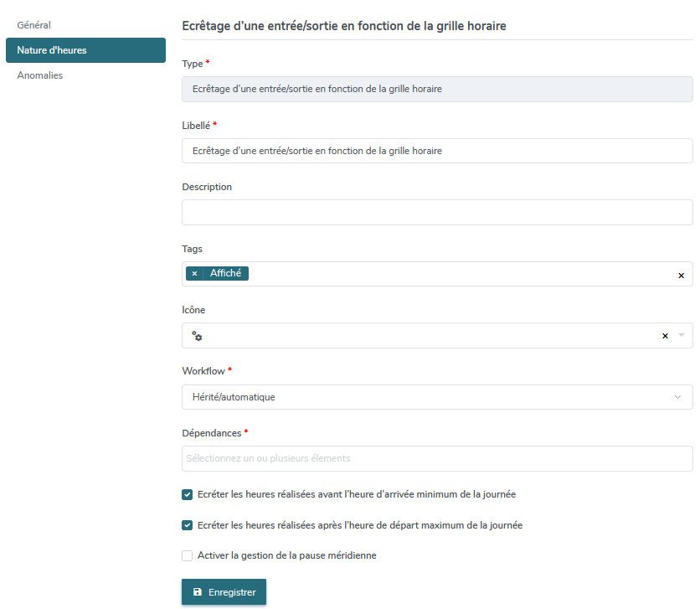The height and width of the screenshot is (609, 700).
Task: Open the Icône dropdown arrow
Action: click(682, 335)
